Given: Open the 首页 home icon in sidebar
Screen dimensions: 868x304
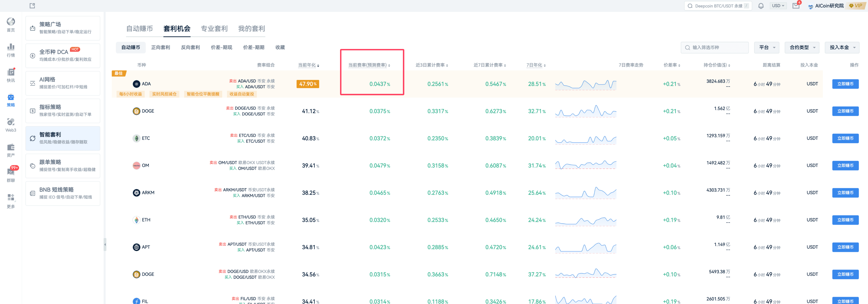Looking at the screenshot, I should click(11, 22).
